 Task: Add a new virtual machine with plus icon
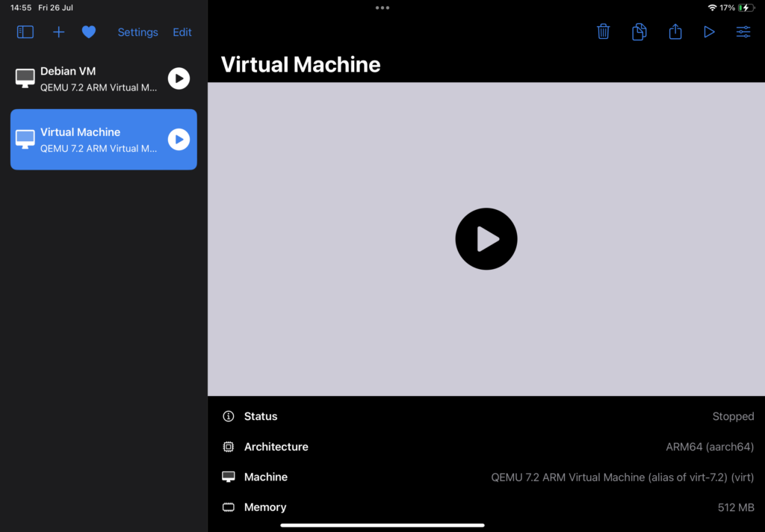pyautogui.click(x=59, y=32)
